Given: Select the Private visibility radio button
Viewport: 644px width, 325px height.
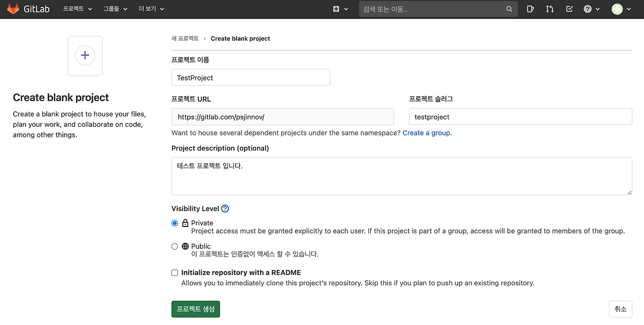Looking at the screenshot, I should 175,223.
